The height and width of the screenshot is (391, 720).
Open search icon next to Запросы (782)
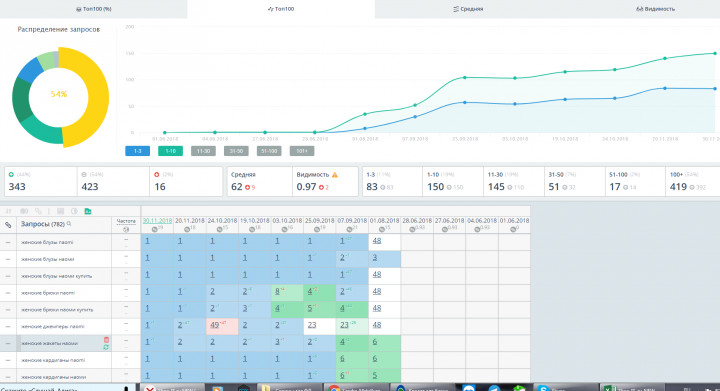click(x=69, y=224)
